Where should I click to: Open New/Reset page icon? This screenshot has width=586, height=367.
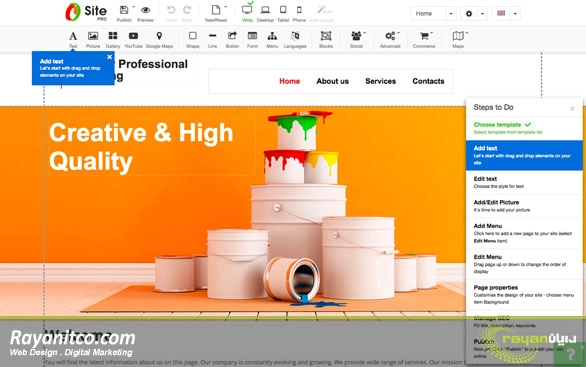coord(216,10)
